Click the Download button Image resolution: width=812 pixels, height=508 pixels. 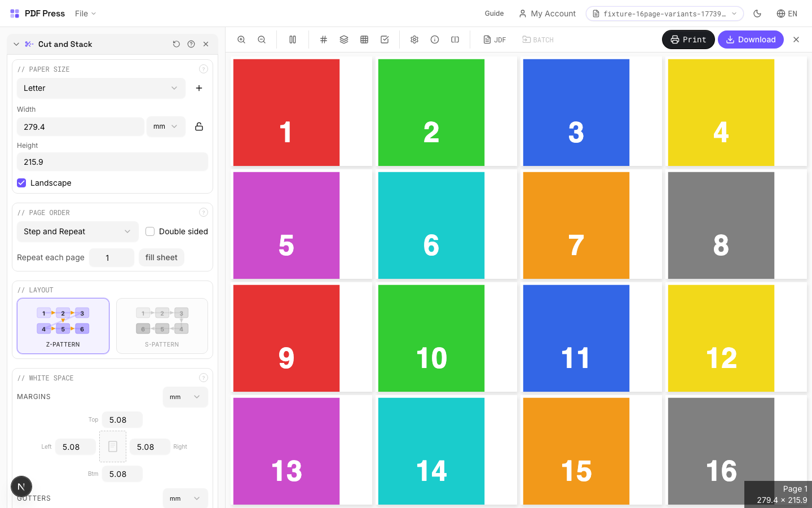(750, 40)
